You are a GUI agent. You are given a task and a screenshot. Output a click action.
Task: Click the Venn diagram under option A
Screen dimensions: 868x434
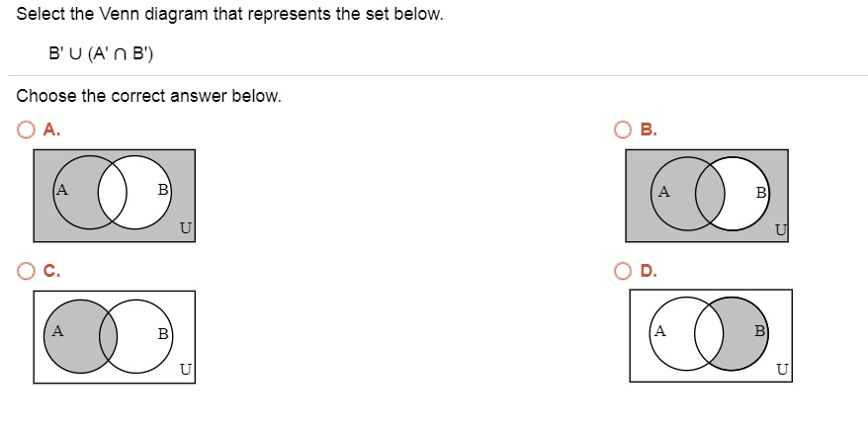pos(115,196)
